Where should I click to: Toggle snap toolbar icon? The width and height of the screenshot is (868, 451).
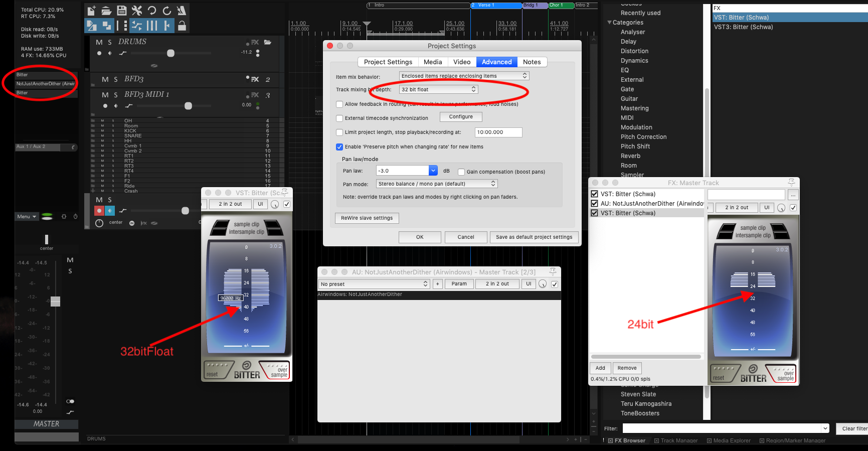click(166, 26)
